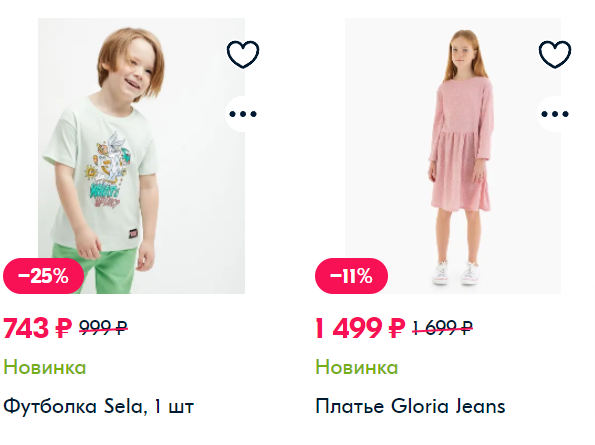The height and width of the screenshot is (445, 595).
Task: Click the 1 499 ₽ sale price
Action: (360, 328)
